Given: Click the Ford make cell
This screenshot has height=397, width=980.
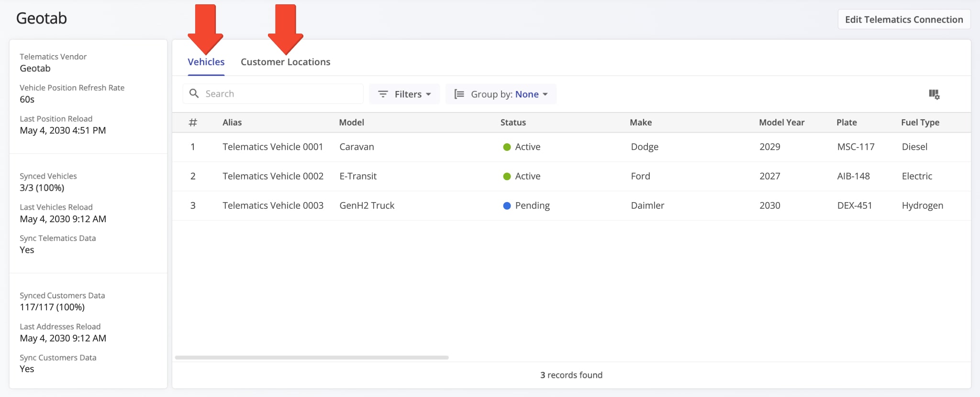Looking at the screenshot, I should (640, 176).
